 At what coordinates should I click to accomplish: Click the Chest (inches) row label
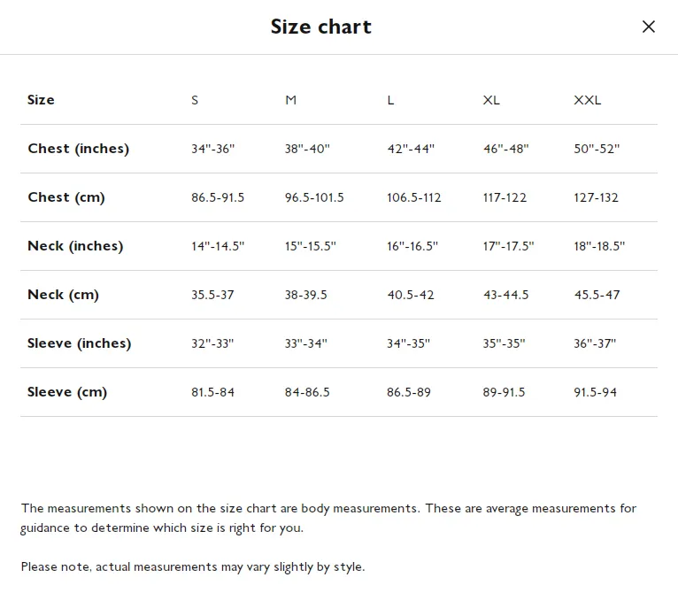click(78, 149)
